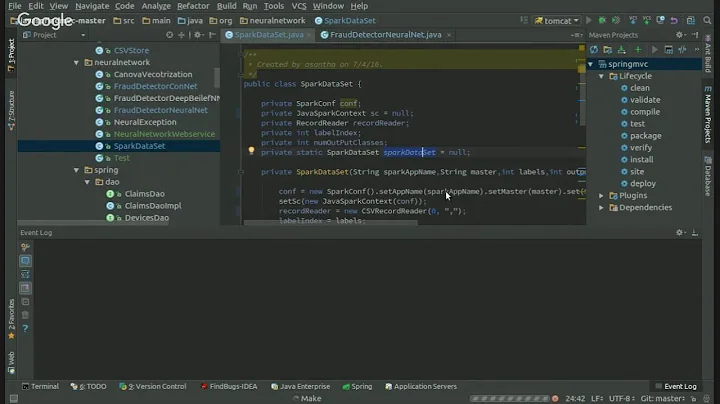
Task: Click Project tree vertical scrollbar
Action: (217, 78)
